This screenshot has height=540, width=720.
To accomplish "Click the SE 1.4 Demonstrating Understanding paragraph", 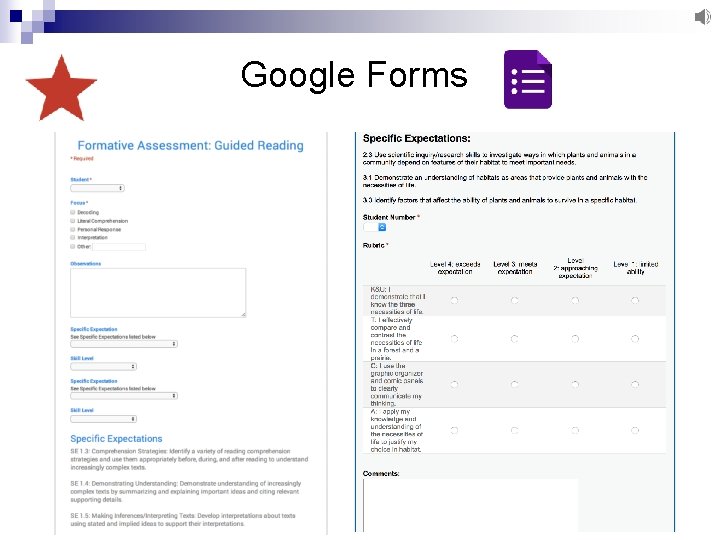I will [x=186, y=491].
